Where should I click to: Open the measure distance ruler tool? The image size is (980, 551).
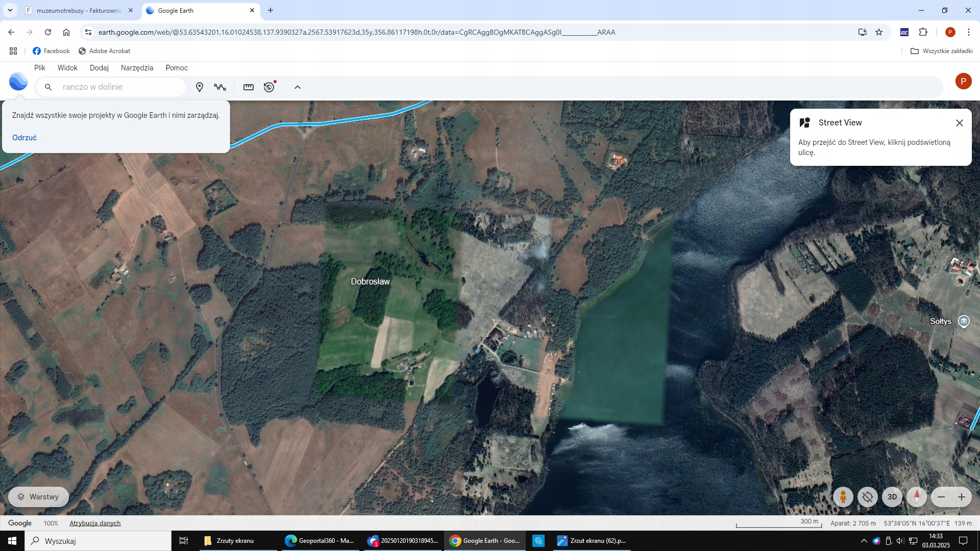[x=249, y=87]
